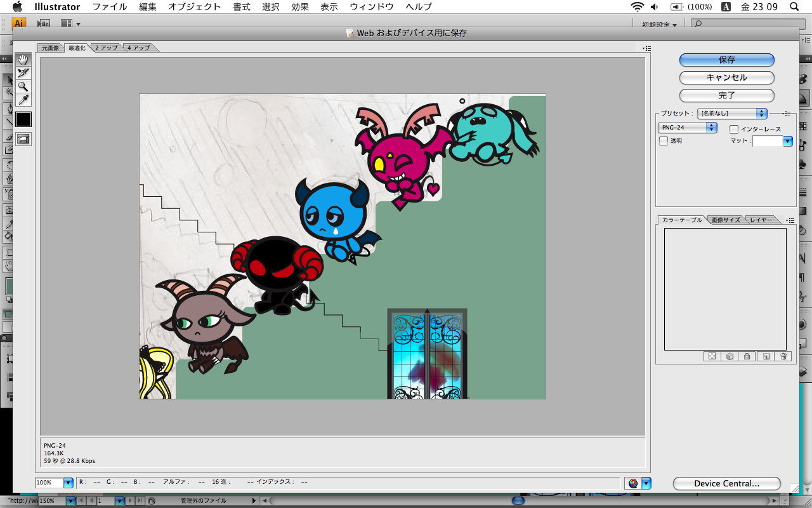Screen dimensions: 812x508
Task: Click the キャンセル (cancel) button
Action: (x=726, y=77)
